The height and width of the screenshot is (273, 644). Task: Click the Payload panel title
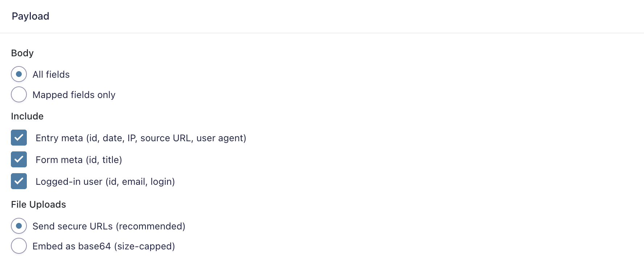[x=30, y=16]
